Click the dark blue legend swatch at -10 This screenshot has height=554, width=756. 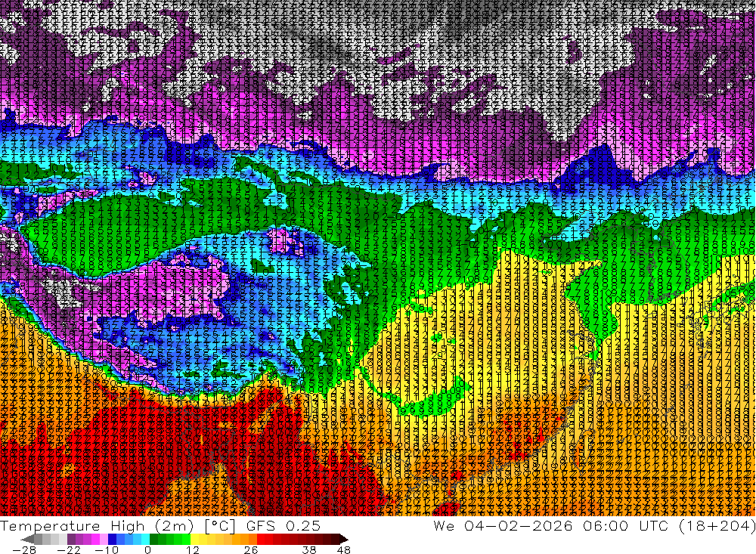pyautogui.click(x=112, y=539)
